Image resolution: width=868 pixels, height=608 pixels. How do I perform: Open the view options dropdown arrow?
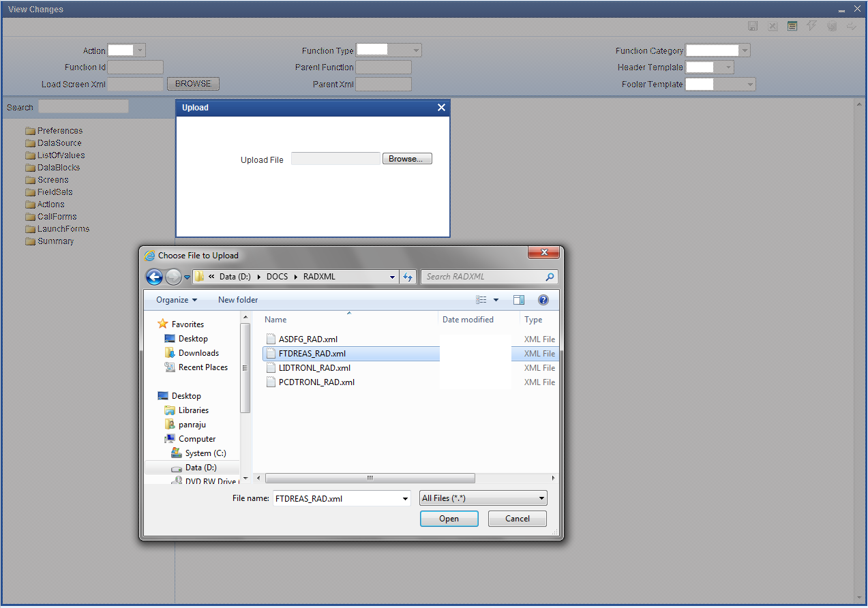[x=496, y=300]
